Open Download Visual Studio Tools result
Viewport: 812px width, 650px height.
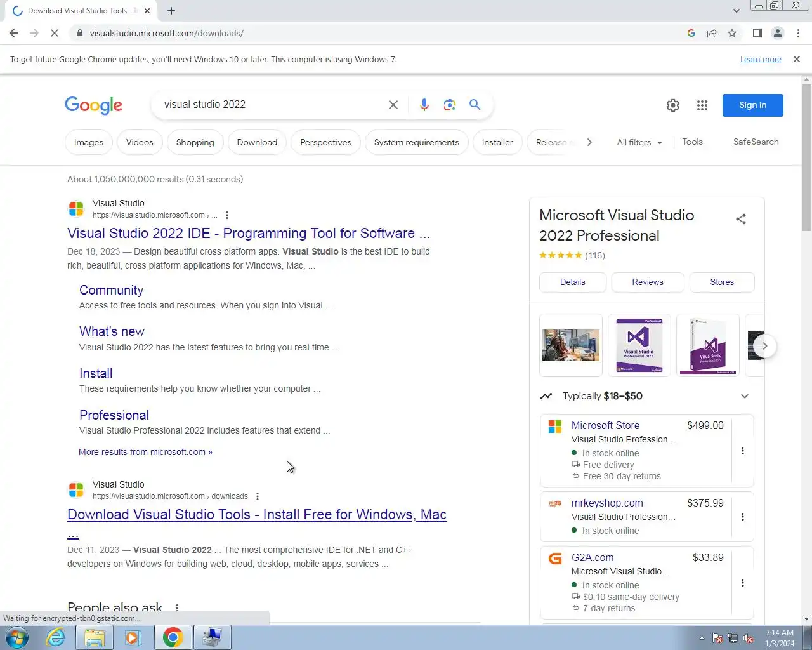pyautogui.click(x=257, y=515)
